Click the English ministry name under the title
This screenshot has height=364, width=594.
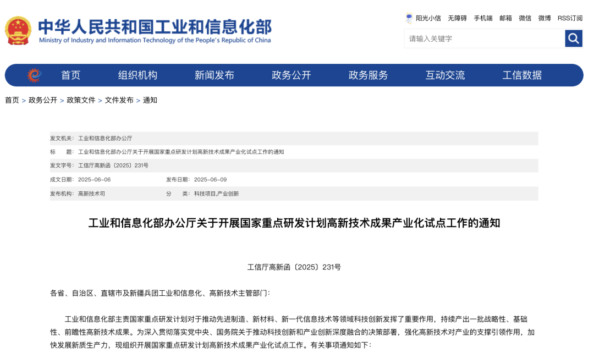(x=155, y=40)
